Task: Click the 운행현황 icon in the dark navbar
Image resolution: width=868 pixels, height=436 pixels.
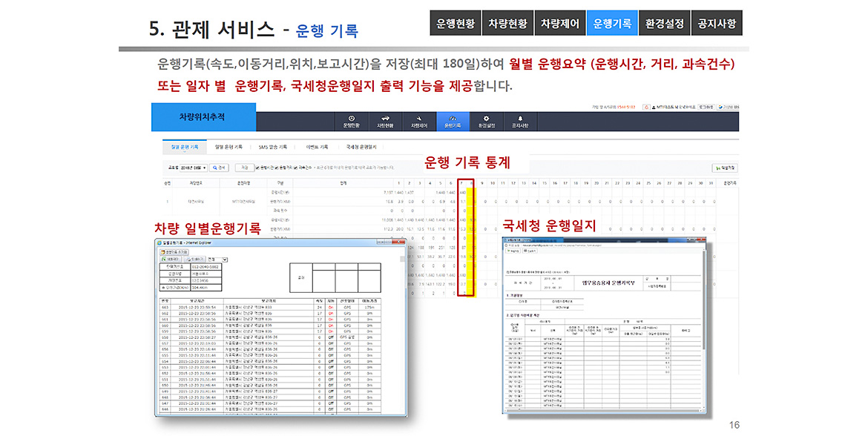Action: pos(351,119)
